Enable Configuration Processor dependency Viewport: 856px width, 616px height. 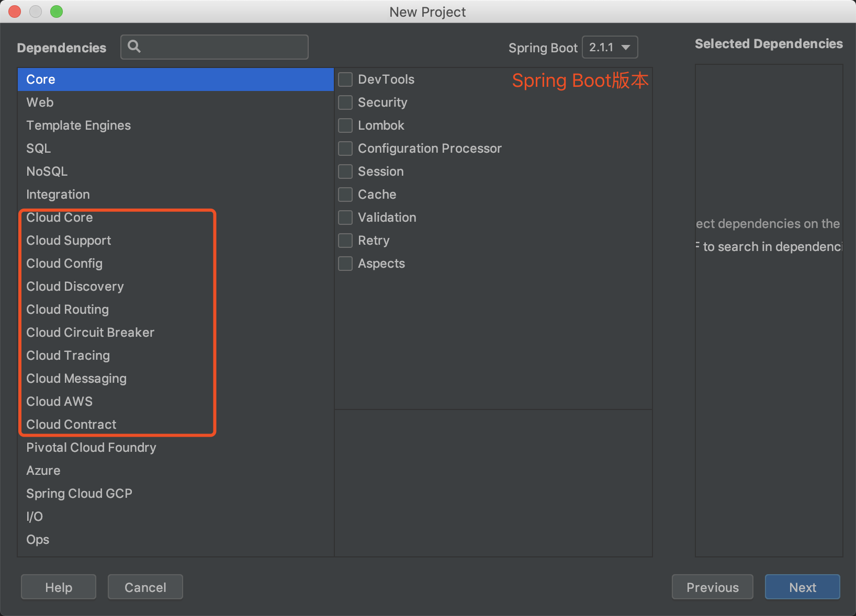345,149
